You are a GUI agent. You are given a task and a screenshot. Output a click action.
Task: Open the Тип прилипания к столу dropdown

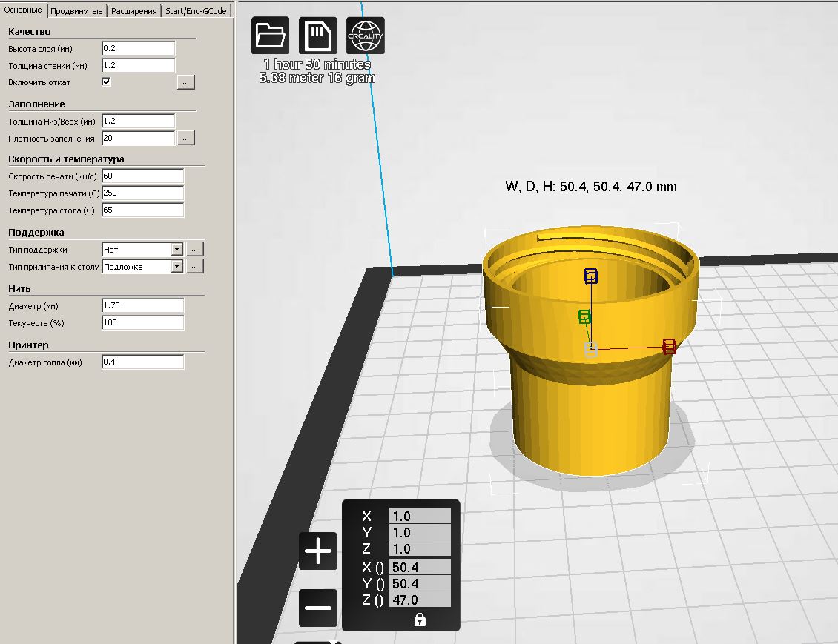pos(142,267)
